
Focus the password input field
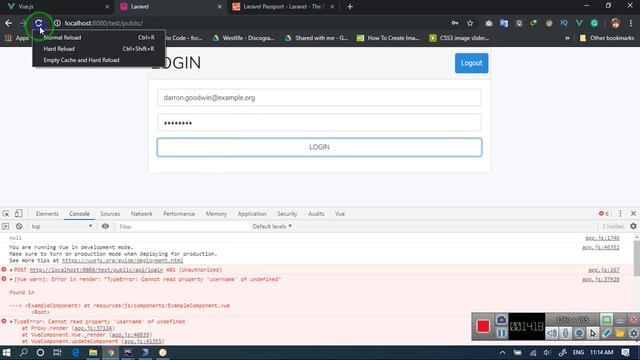pyautogui.click(x=319, y=123)
